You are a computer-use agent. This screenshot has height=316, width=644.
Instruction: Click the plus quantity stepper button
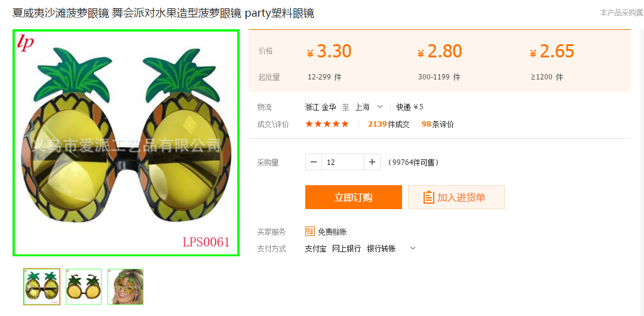pyautogui.click(x=372, y=162)
